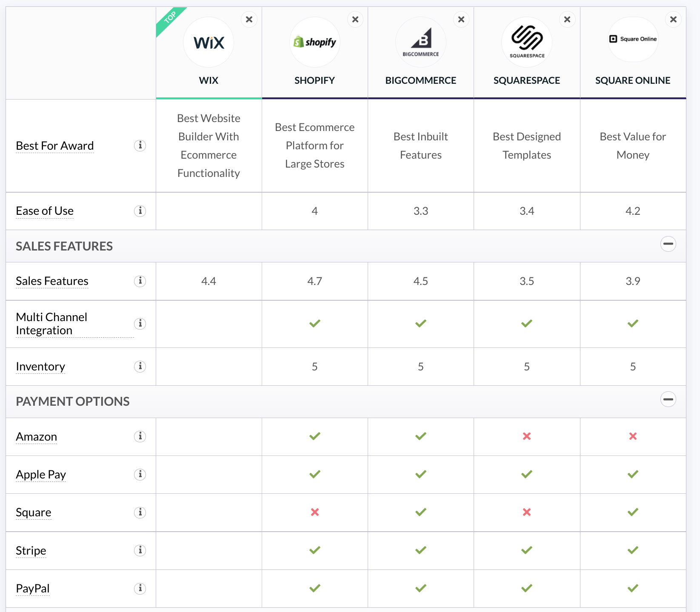Collapse the Payment Options section
700x612 pixels.
point(668,399)
